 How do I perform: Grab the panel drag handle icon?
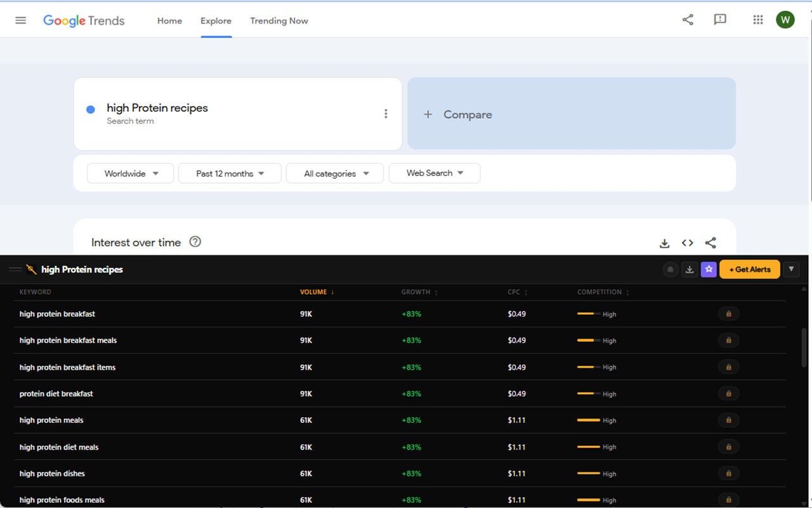pyautogui.click(x=15, y=269)
